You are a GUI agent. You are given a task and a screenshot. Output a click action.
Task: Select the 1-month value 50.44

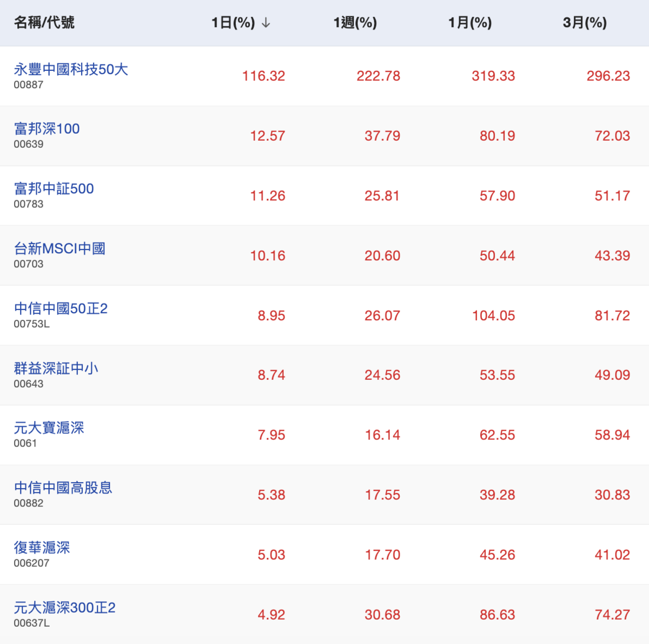click(498, 255)
